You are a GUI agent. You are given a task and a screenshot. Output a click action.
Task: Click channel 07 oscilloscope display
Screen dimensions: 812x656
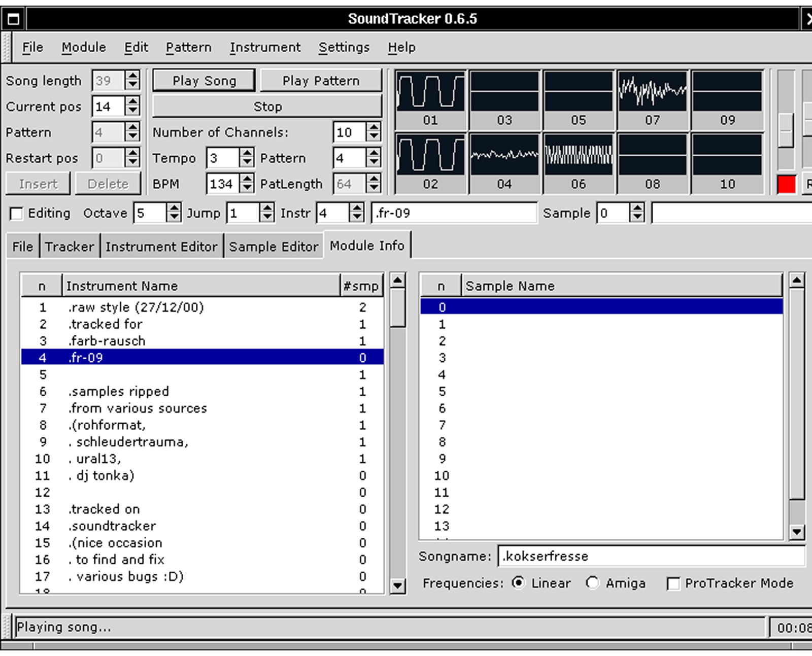652,91
